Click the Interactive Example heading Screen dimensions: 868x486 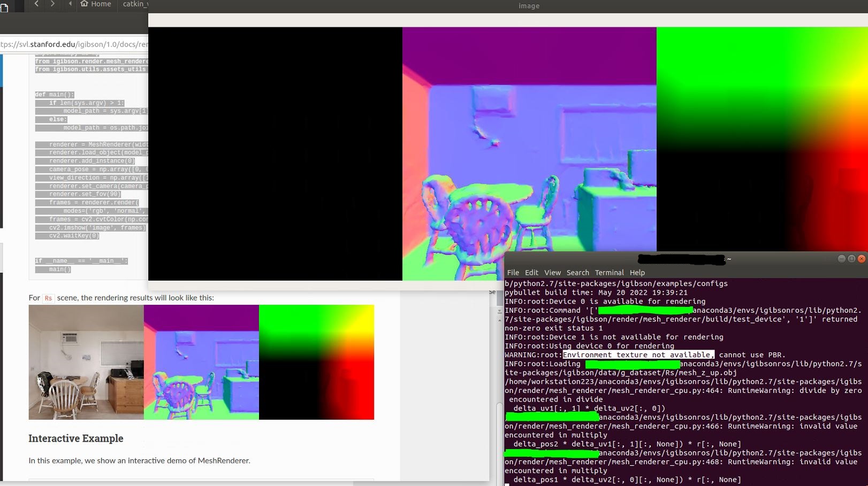[76, 438]
